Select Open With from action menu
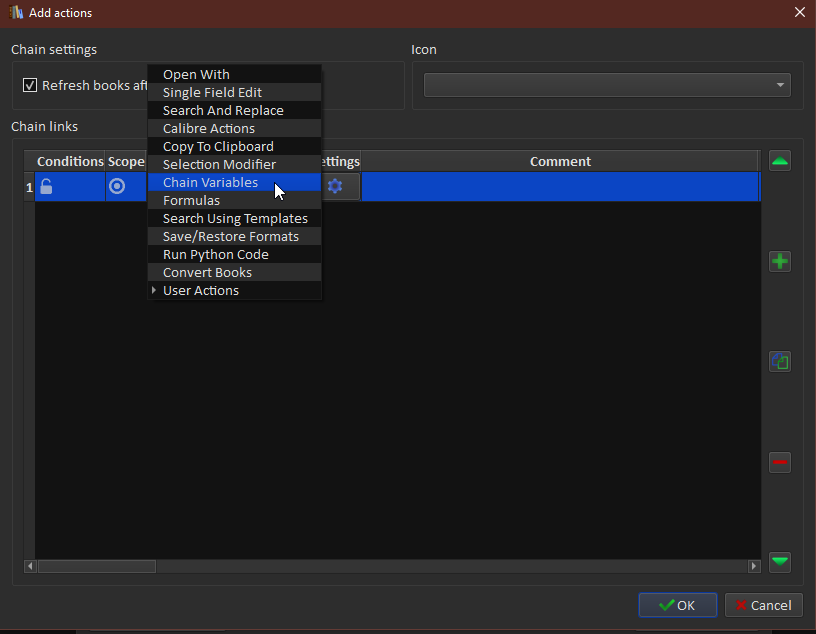Image resolution: width=816 pixels, height=634 pixels. (234, 74)
